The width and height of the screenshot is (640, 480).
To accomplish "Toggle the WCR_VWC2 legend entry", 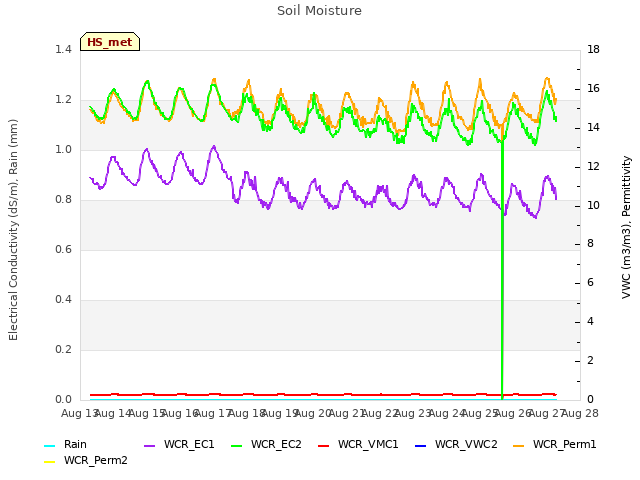I will tap(456, 444).
